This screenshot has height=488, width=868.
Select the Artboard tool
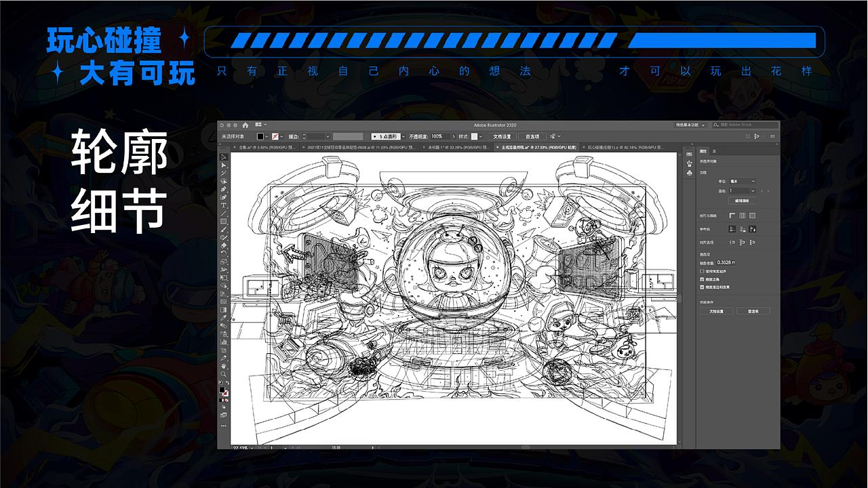pos(223,349)
